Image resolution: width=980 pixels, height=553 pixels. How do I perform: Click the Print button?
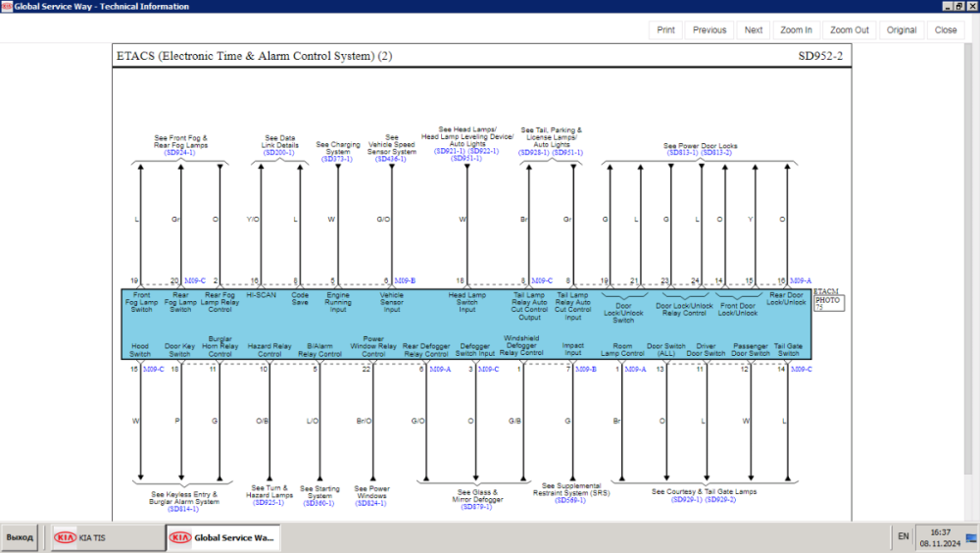tap(665, 30)
